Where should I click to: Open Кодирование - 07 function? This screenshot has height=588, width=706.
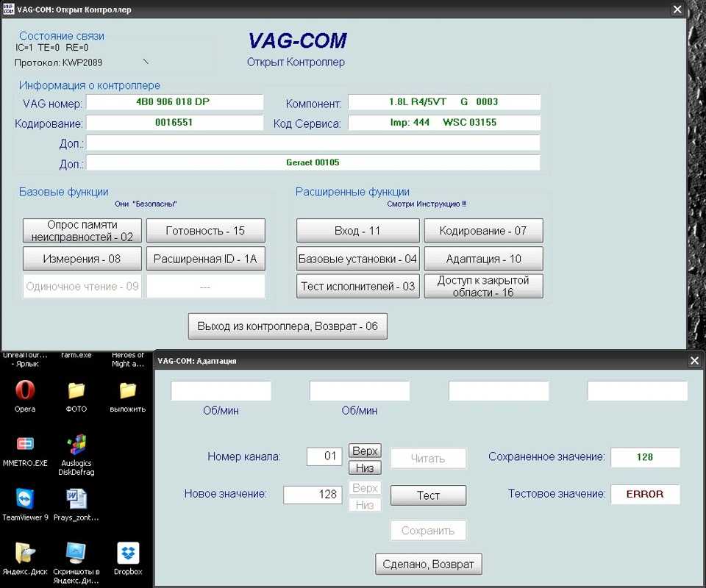483,231
